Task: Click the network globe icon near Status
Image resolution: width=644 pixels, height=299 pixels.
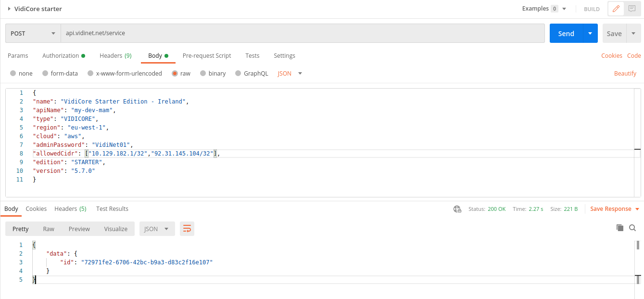Action: pyautogui.click(x=457, y=209)
